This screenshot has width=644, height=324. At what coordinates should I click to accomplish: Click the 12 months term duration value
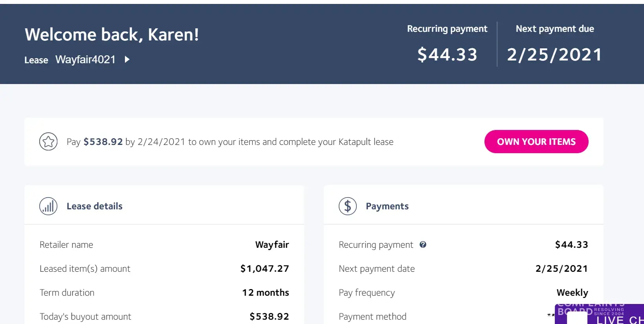point(265,293)
